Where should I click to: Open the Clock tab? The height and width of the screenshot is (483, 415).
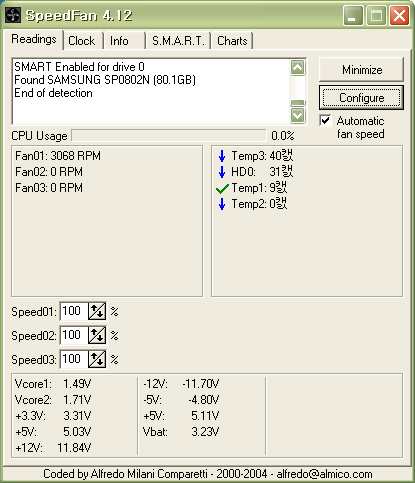tap(82, 41)
